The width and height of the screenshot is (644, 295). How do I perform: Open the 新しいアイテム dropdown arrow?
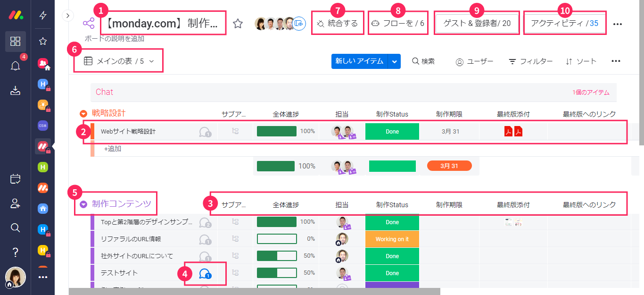click(395, 61)
